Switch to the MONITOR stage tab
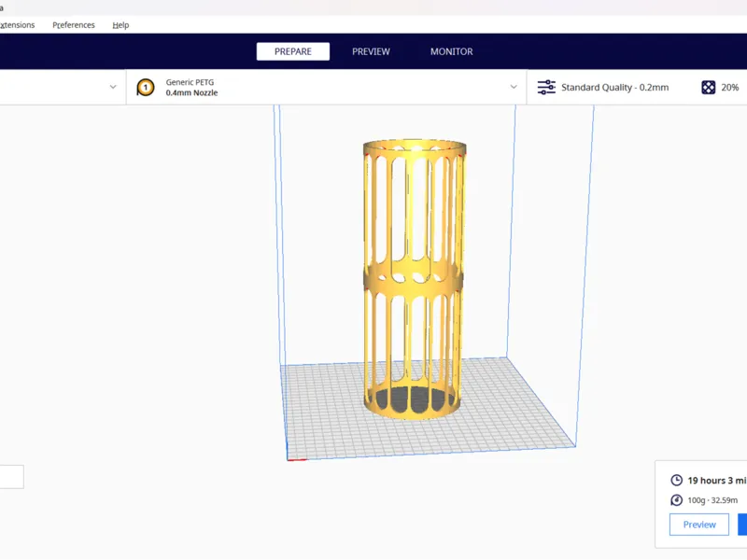Screen dimensions: 747x560 tap(452, 51)
